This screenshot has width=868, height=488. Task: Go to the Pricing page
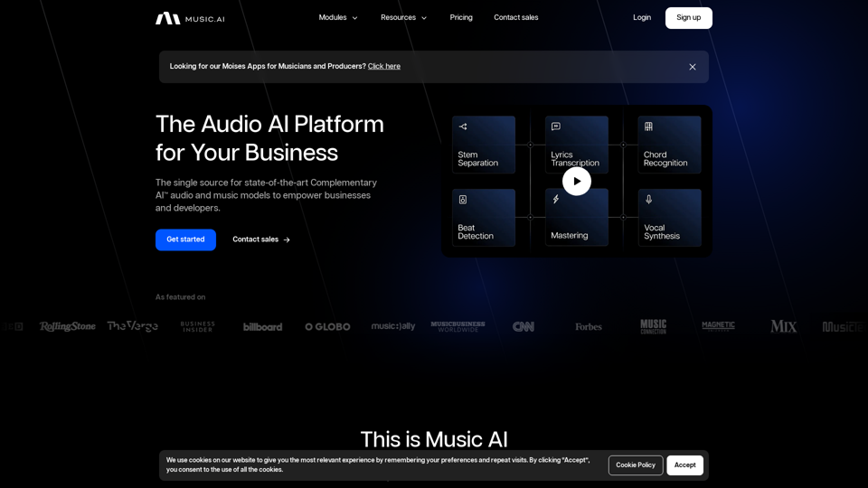click(461, 18)
